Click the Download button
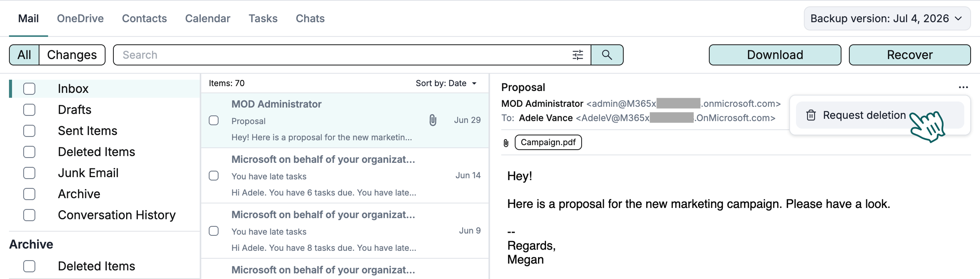Screen dimensions: 980x279 (x=775, y=55)
